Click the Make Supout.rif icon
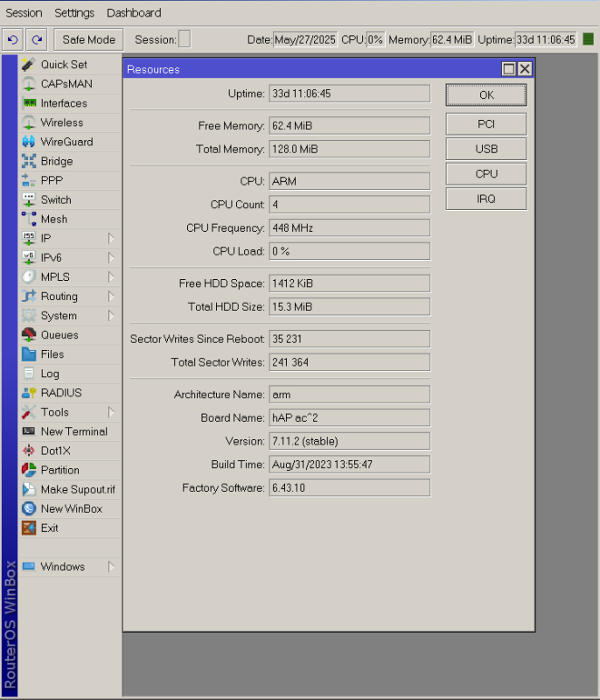The image size is (600, 700). click(x=29, y=489)
